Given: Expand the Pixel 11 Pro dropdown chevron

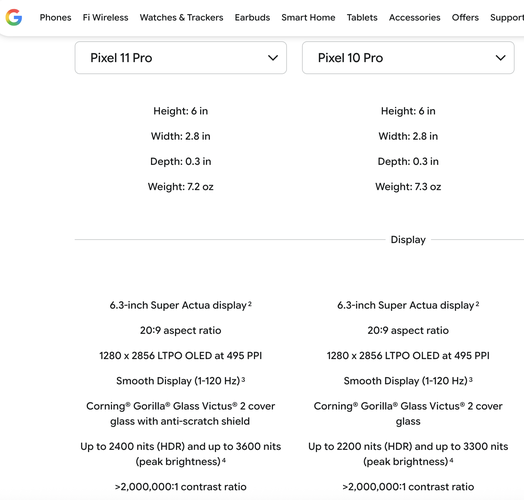Looking at the screenshot, I should coord(273,58).
